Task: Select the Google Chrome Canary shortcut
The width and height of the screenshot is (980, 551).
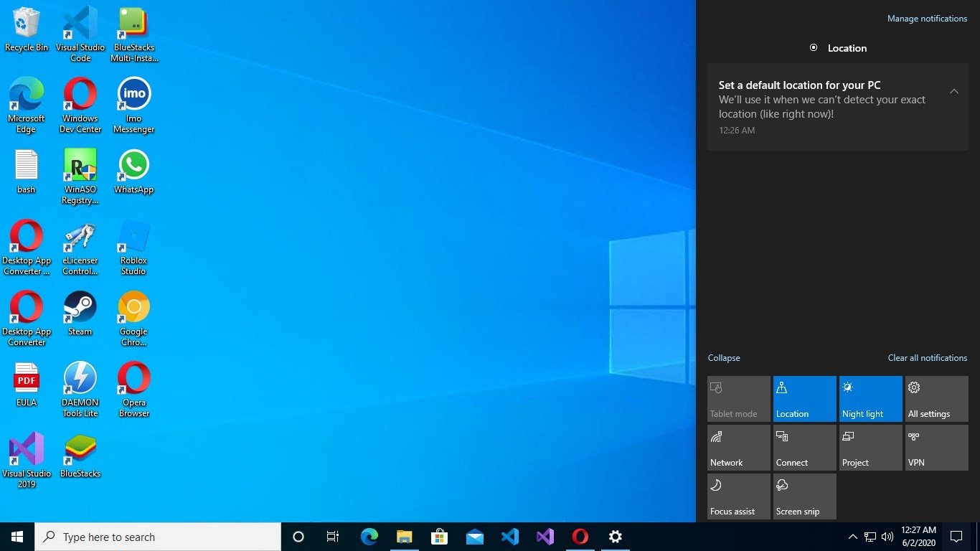Action: pos(134,319)
